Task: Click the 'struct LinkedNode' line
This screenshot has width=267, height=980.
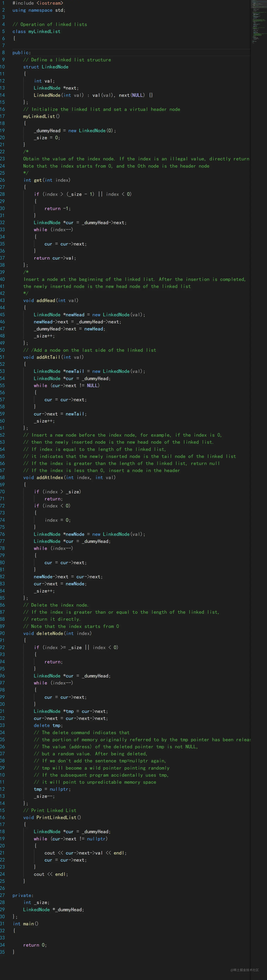Action: click(x=46, y=67)
